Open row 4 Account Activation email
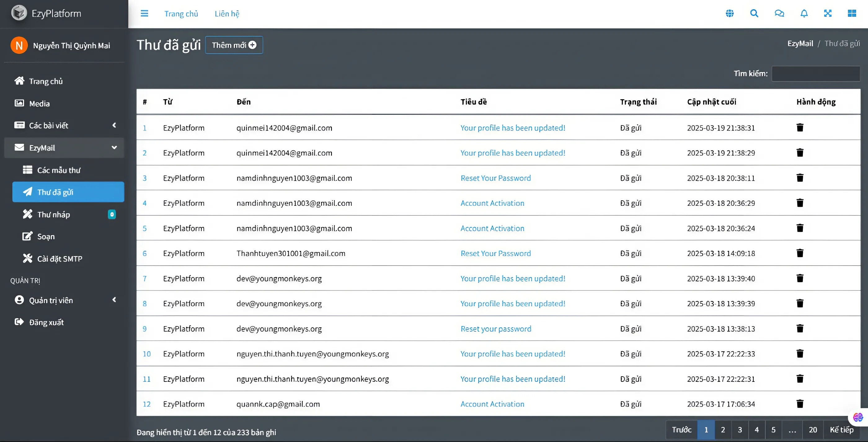This screenshot has width=868, height=442. (x=492, y=203)
